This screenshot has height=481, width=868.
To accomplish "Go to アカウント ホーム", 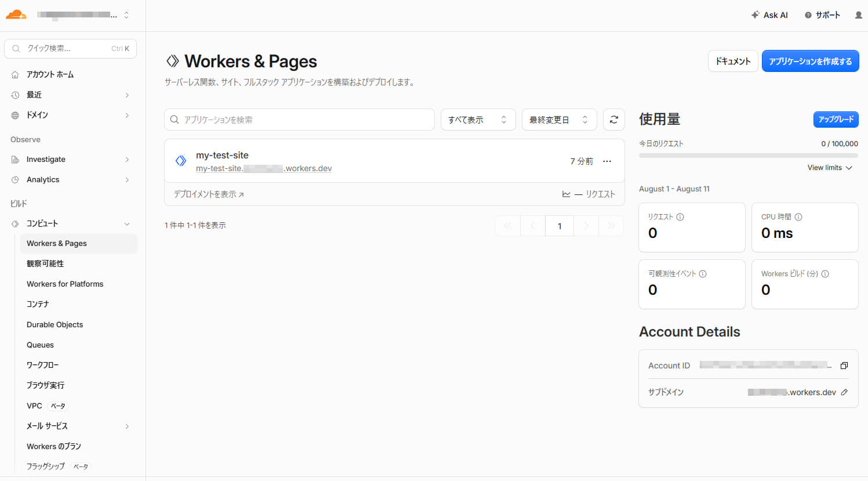I will [50, 74].
